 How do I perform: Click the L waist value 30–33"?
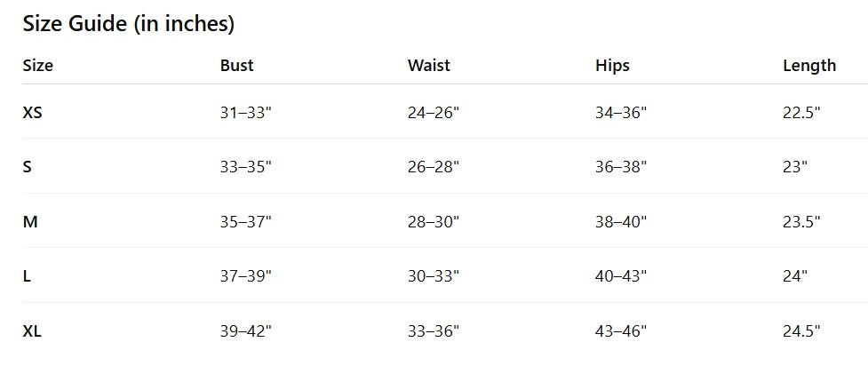(x=433, y=276)
